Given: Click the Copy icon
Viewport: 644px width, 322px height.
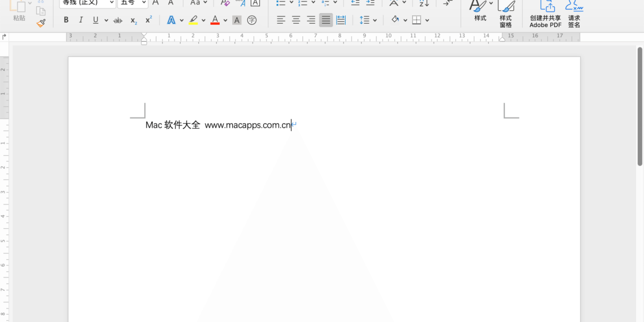Looking at the screenshot, I should 41,10.
